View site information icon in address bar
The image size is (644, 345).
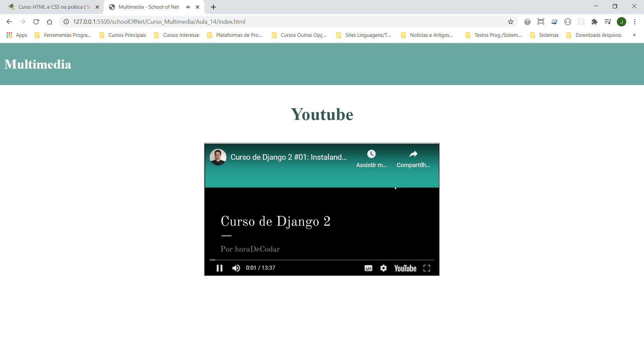[66, 22]
